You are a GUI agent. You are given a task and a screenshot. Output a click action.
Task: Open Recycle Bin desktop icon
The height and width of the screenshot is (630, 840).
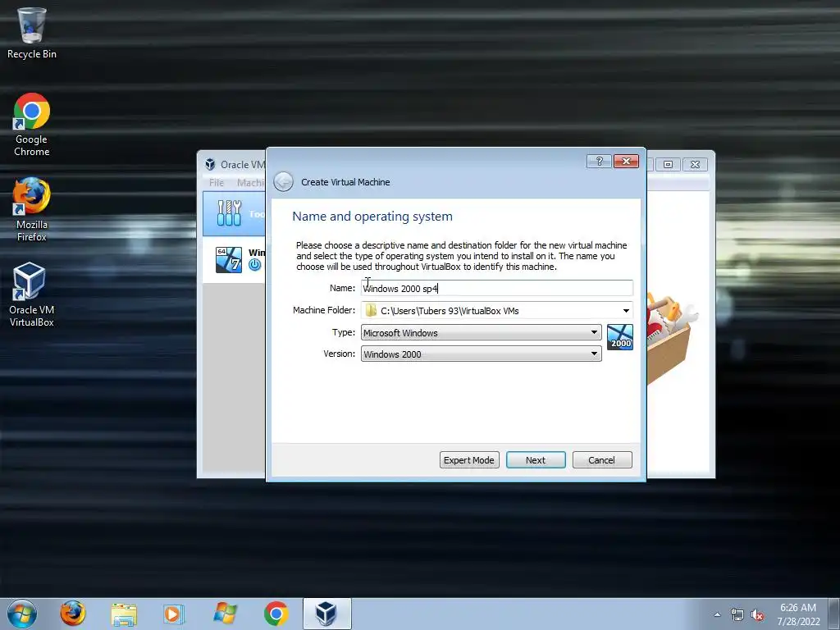(x=32, y=33)
